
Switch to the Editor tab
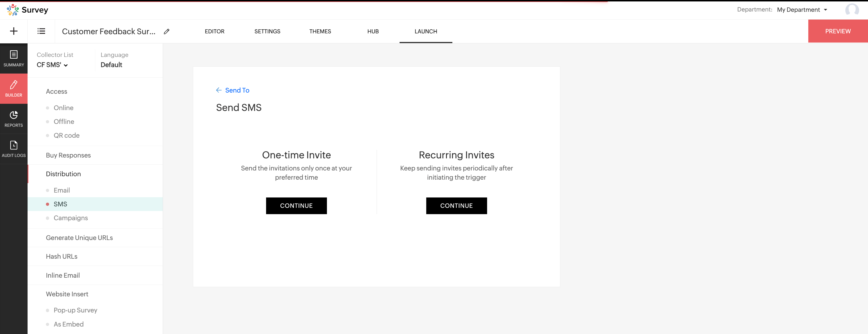point(214,31)
